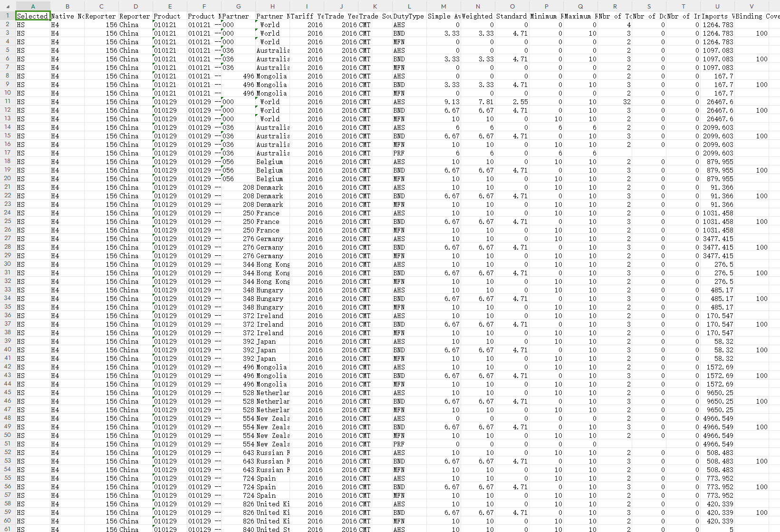
Task: Click the DutyType header cell in row 1
Action: click(x=409, y=16)
